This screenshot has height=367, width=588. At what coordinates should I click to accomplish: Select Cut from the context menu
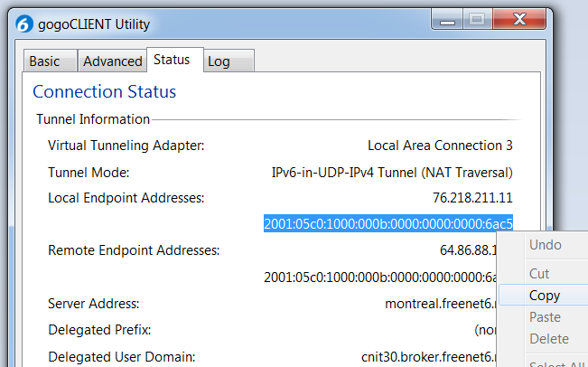(539, 274)
